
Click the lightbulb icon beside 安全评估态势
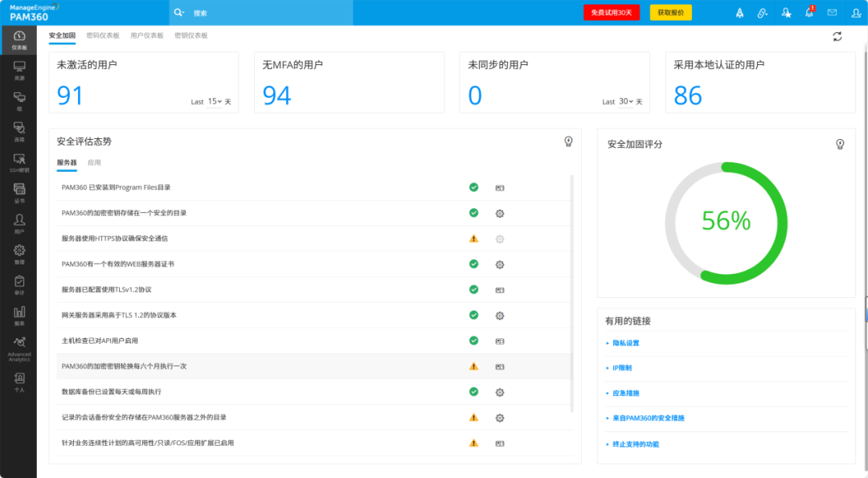pos(568,141)
